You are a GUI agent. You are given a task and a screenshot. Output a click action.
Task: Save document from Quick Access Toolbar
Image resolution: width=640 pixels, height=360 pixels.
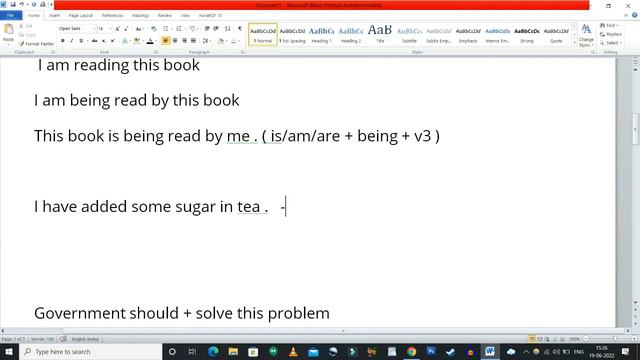pos(12,4)
